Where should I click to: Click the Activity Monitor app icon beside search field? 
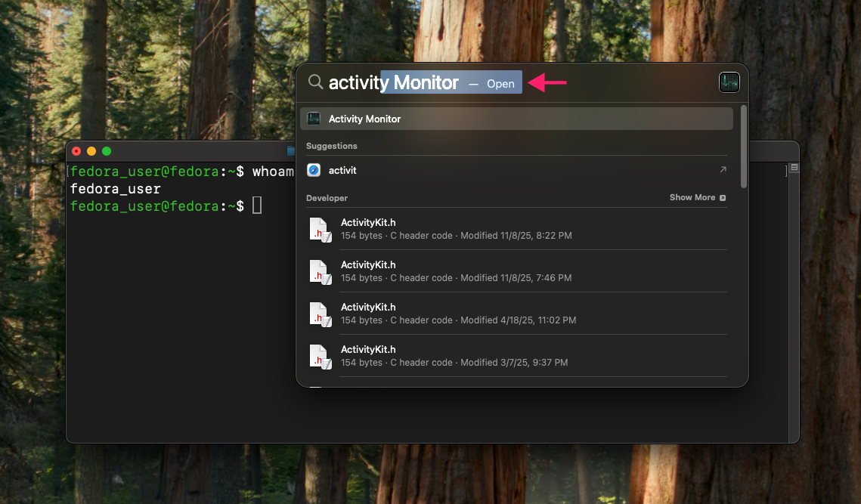pos(729,82)
